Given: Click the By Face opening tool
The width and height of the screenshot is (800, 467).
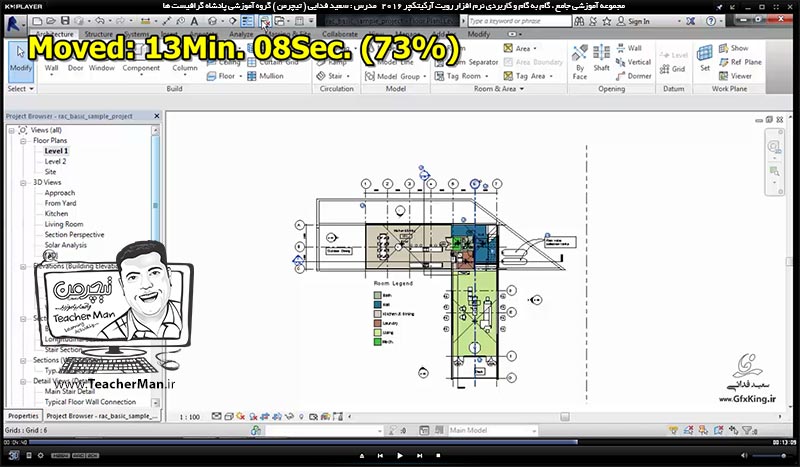Looking at the screenshot, I should tap(580, 62).
